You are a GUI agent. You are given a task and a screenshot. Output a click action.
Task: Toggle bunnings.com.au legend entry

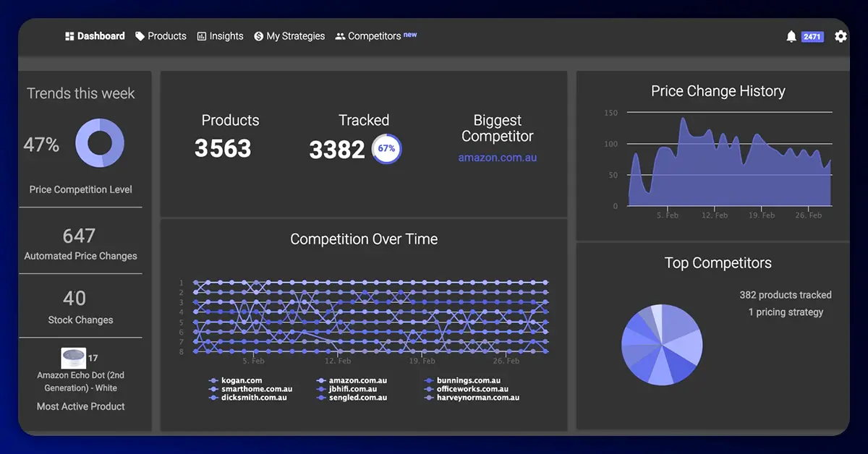463,380
